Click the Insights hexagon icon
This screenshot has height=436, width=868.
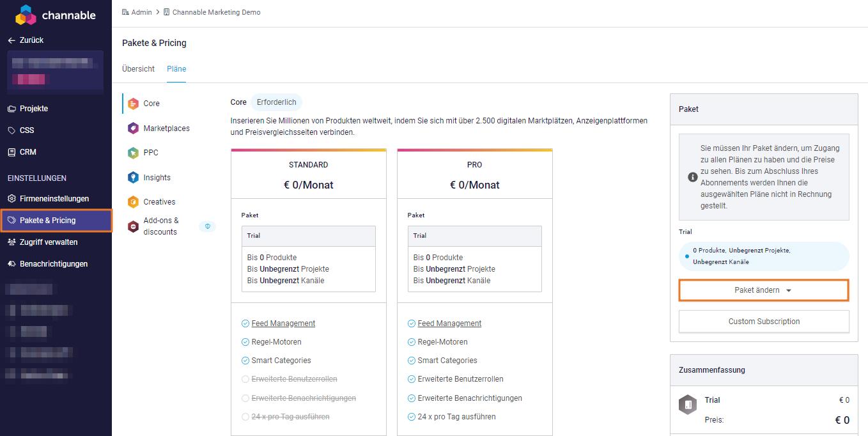pyautogui.click(x=133, y=178)
